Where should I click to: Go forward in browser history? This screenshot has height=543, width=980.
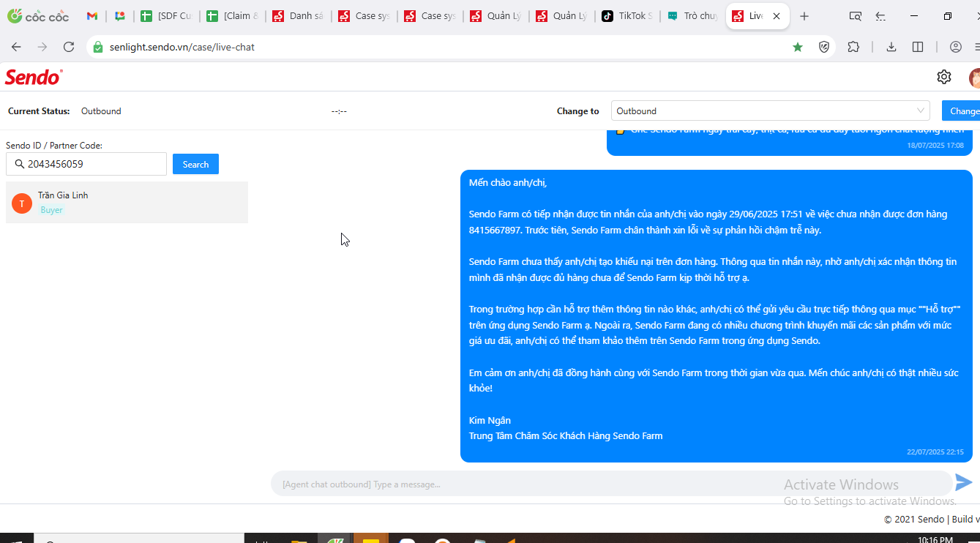pyautogui.click(x=42, y=47)
